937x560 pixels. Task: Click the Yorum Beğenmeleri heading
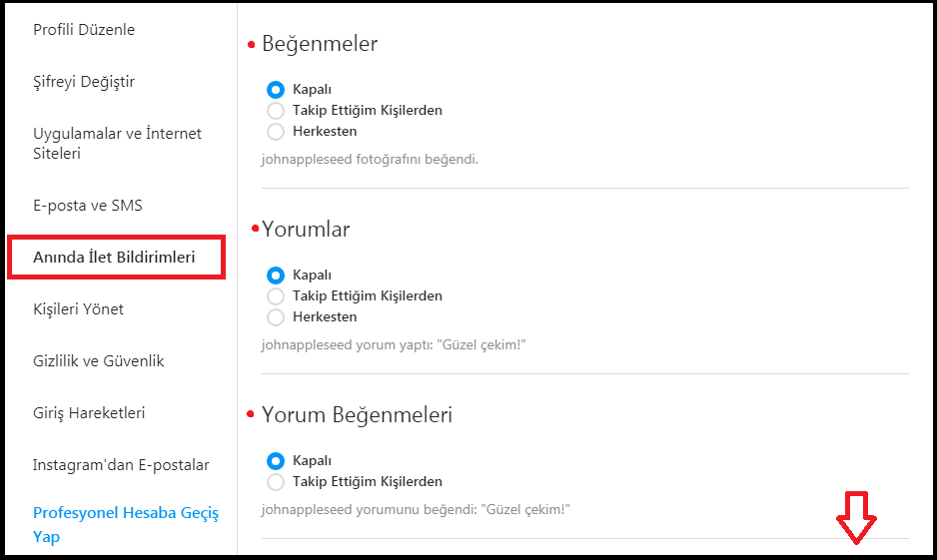click(357, 415)
